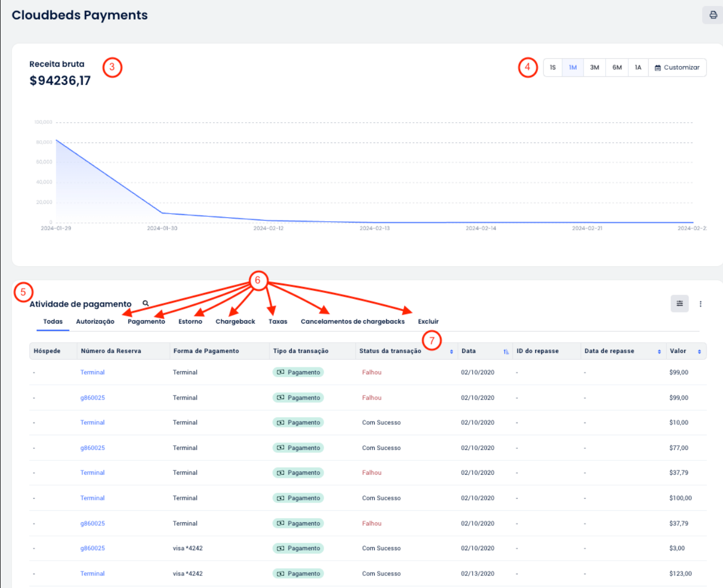The width and height of the screenshot is (723, 588).
Task: Select the 1S time range
Action: click(x=553, y=67)
